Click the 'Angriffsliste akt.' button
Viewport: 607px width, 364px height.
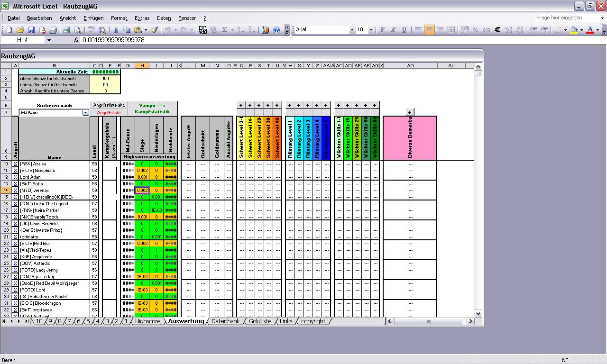pos(109,105)
